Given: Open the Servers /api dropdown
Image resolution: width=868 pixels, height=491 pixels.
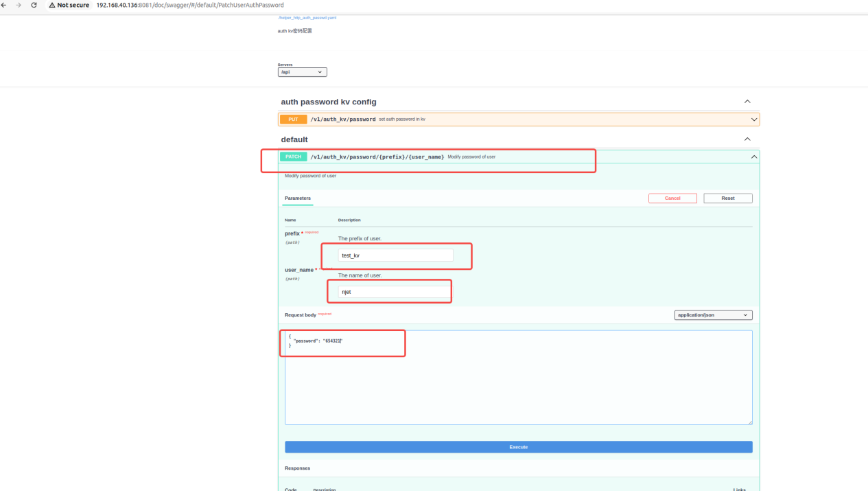Looking at the screenshot, I should coord(302,72).
